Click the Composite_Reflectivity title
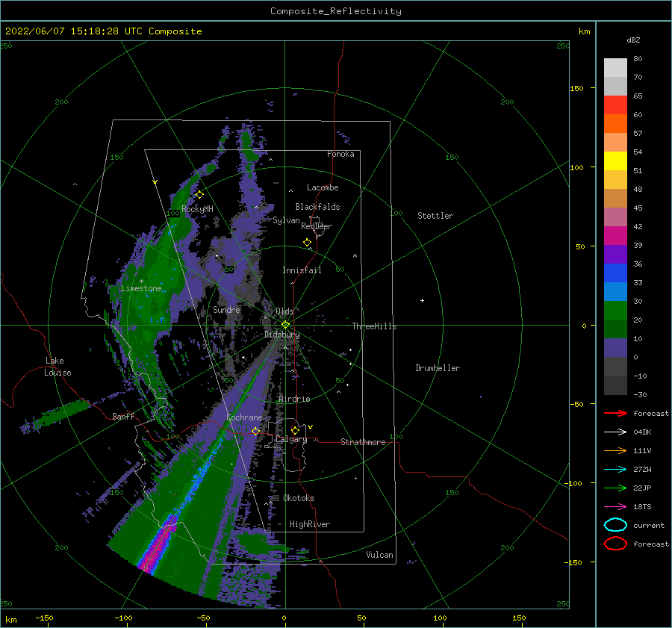The image size is (672, 628). tap(336, 11)
